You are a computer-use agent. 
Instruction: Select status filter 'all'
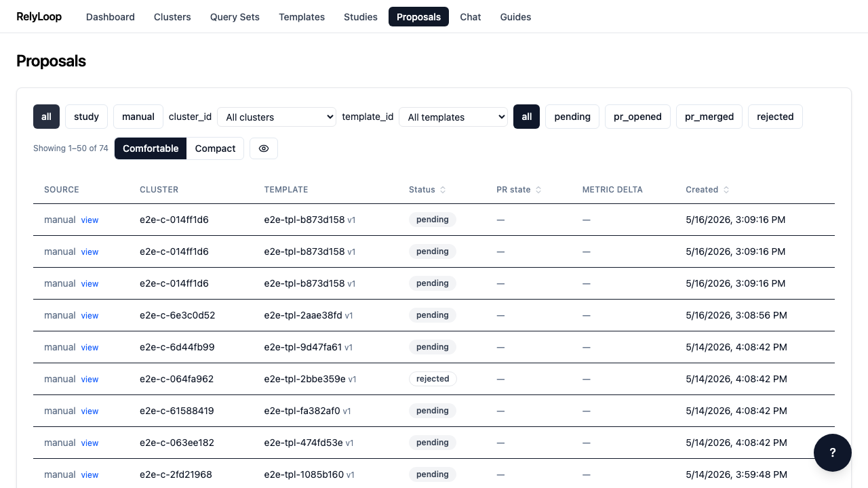coord(526,117)
